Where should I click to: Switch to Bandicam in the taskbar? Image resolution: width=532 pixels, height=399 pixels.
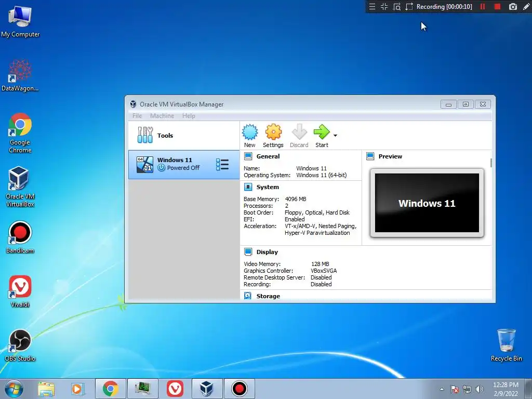tap(239, 389)
